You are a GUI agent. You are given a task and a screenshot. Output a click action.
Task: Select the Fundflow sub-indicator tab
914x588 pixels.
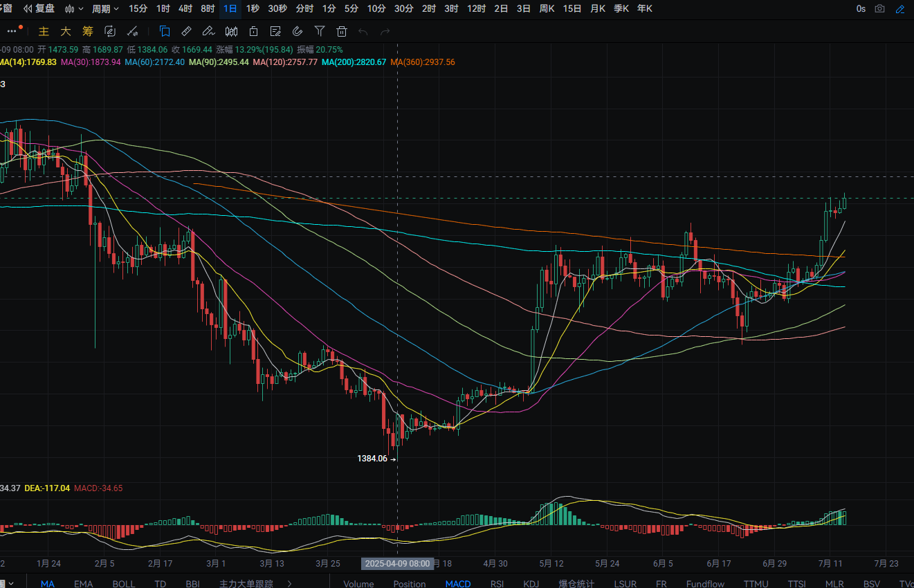706,584
